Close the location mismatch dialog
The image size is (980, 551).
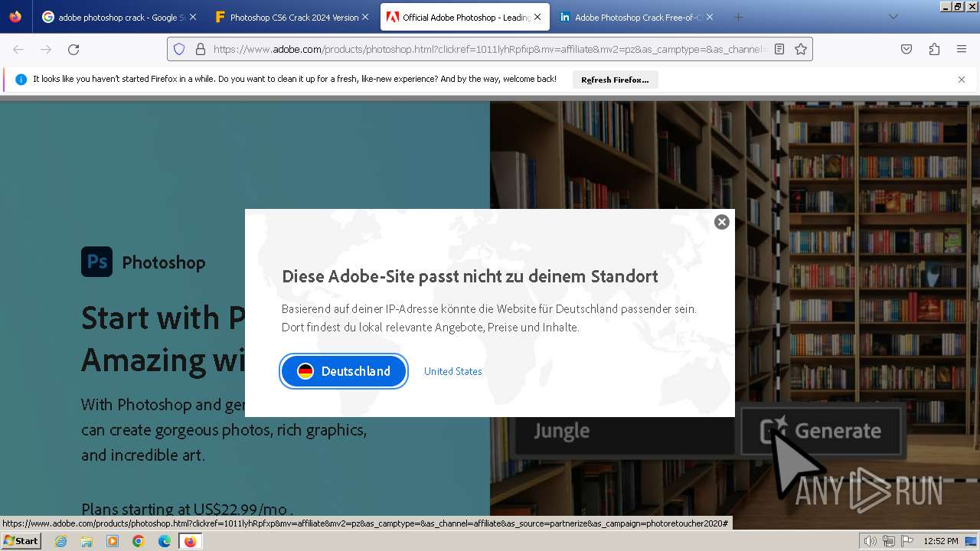click(x=721, y=222)
